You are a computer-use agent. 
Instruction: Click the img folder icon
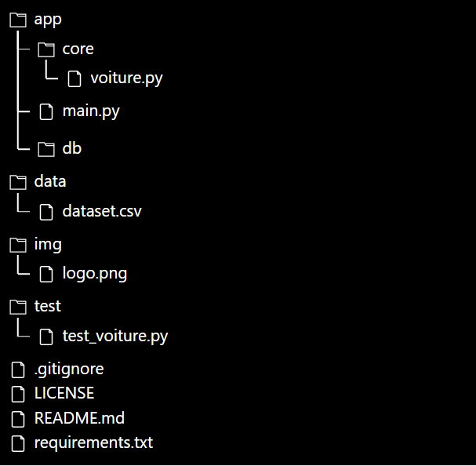coord(18,245)
